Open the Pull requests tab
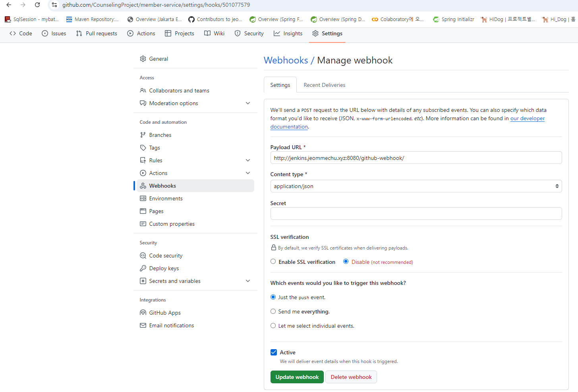The image size is (578, 392). click(x=97, y=33)
